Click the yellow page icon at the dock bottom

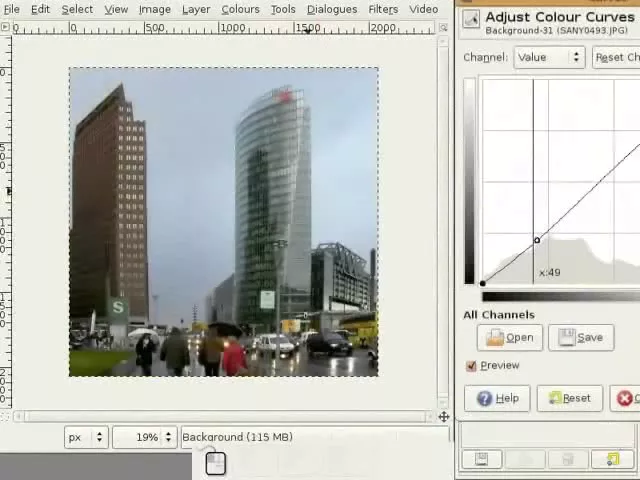(612, 459)
